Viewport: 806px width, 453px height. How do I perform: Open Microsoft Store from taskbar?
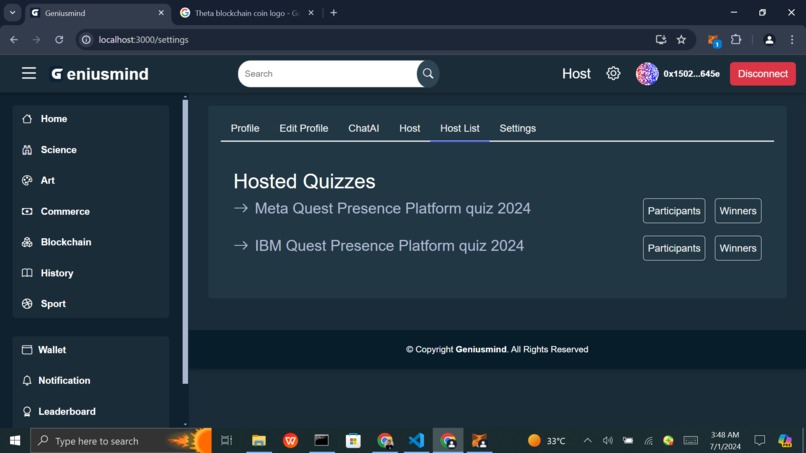tap(353, 441)
